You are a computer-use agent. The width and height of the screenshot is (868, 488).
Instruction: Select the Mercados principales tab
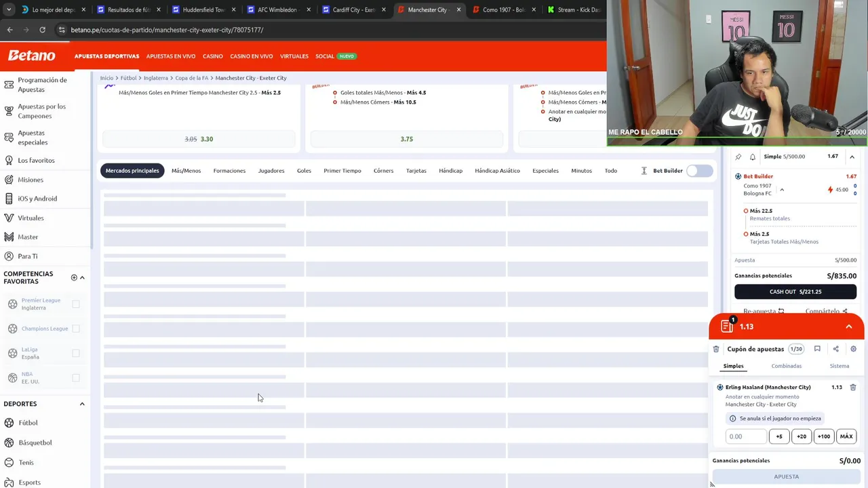(132, 171)
